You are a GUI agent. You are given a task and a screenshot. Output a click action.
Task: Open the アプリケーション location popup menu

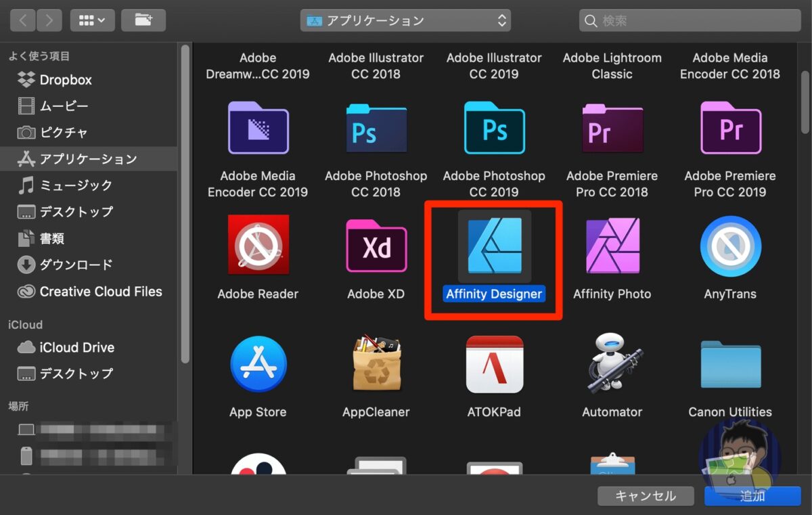click(x=406, y=20)
